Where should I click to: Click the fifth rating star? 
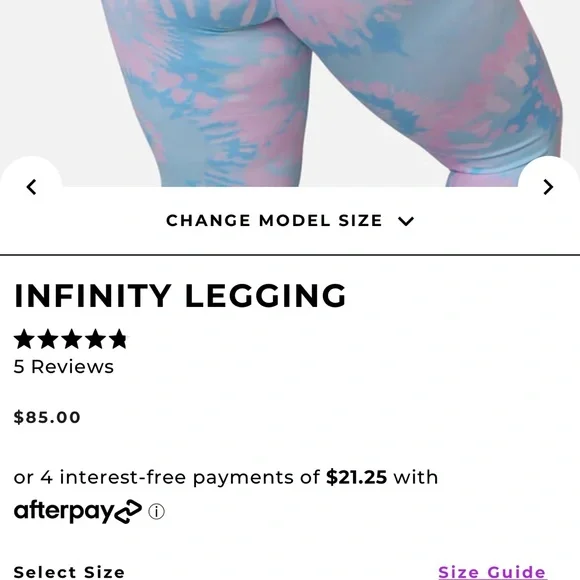[x=118, y=339]
